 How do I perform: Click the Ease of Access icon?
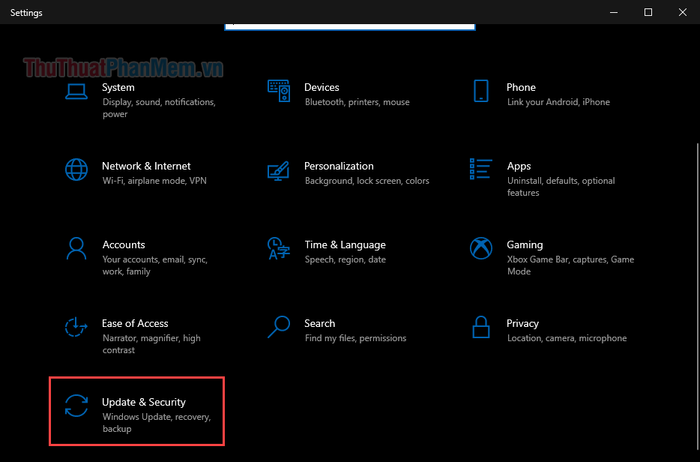pos(76,327)
